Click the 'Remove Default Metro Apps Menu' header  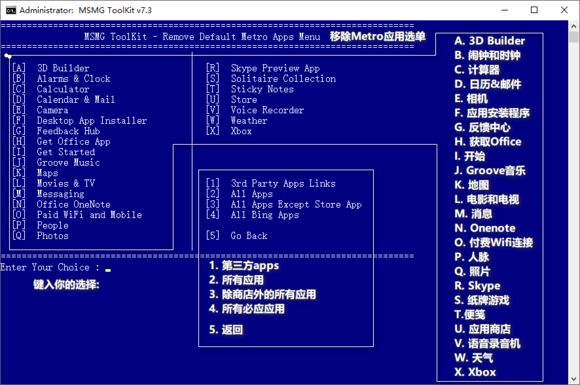pos(241,37)
